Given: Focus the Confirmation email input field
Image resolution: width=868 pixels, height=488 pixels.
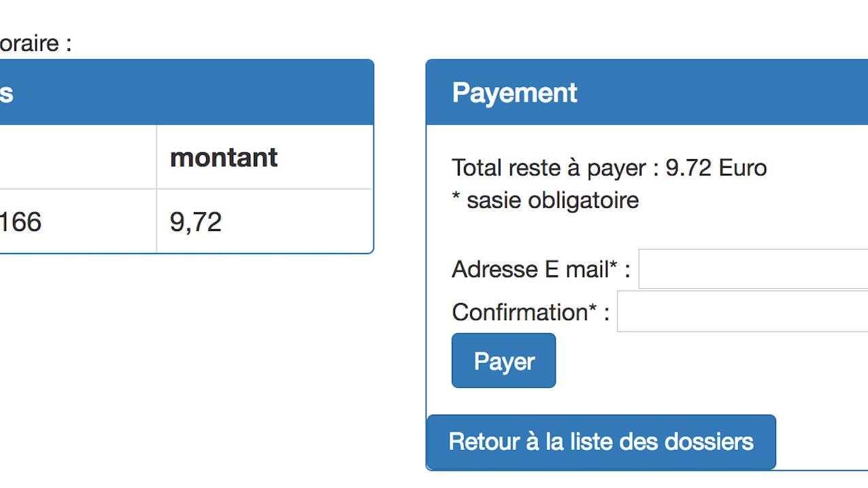Looking at the screenshot, I should click(x=741, y=312).
